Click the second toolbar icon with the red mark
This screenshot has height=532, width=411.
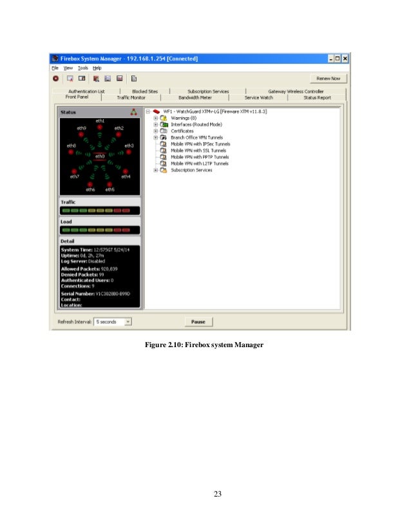70,79
